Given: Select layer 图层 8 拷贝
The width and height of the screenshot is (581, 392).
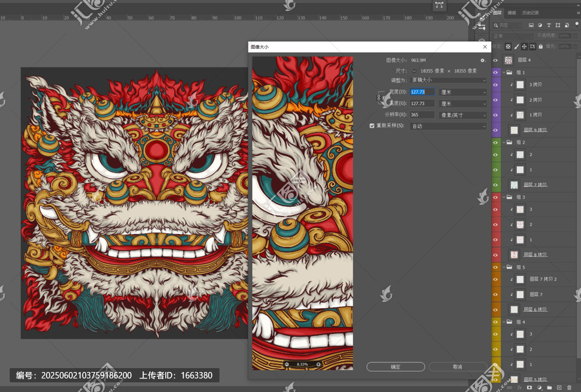Looking at the screenshot, I should coord(535,255).
